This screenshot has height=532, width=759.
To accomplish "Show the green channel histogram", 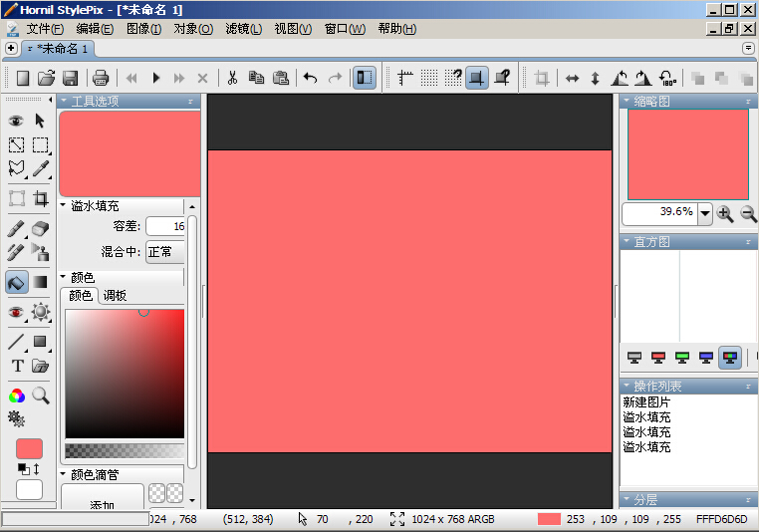I will point(682,358).
